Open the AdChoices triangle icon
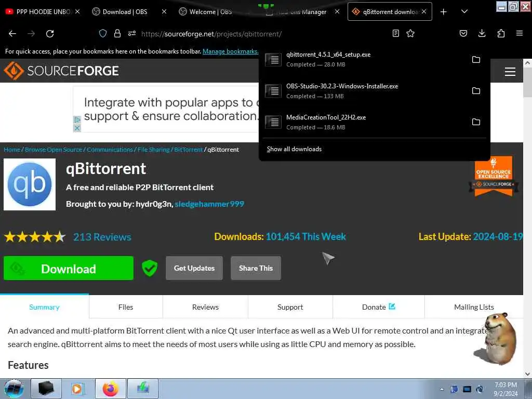This screenshot has width=532, height=399. [77, 120]
